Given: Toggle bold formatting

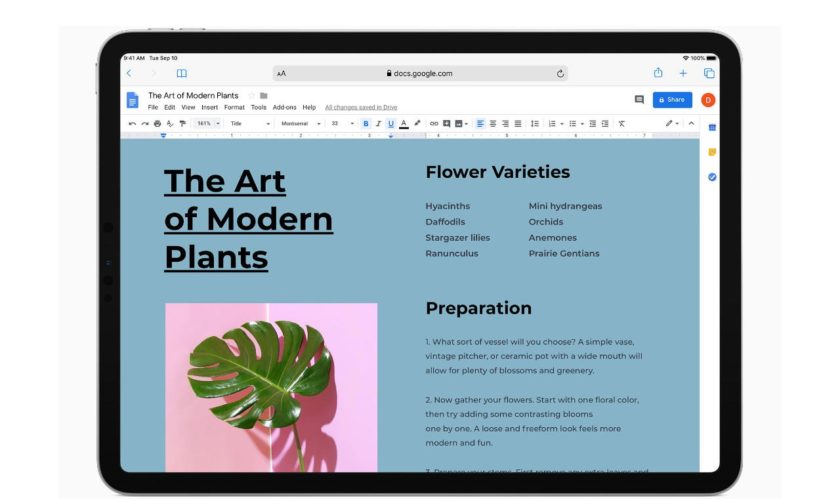Looking at the screenshot, I should [x=365, y=124].
